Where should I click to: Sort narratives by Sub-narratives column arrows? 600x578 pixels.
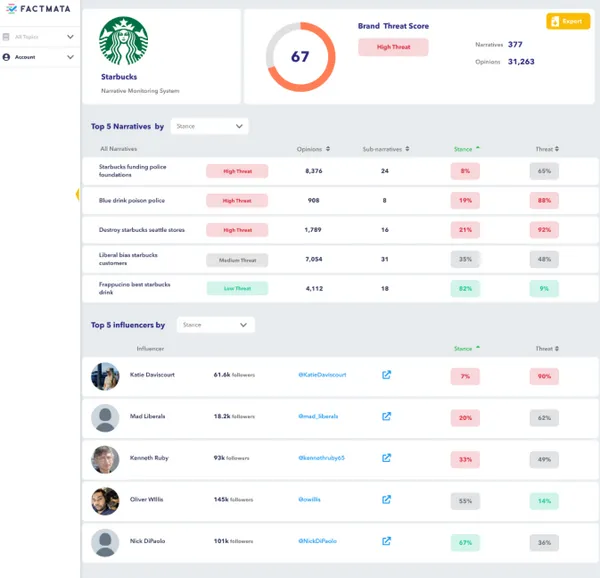click(x=407, y=149)
